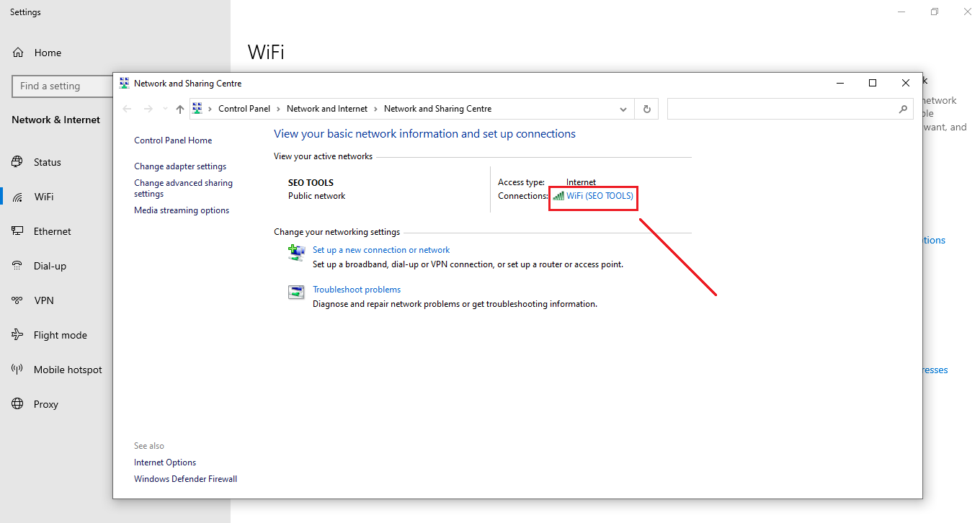
Task: Click the refresh button beside address bar
Action: click(x=646, y=109)
